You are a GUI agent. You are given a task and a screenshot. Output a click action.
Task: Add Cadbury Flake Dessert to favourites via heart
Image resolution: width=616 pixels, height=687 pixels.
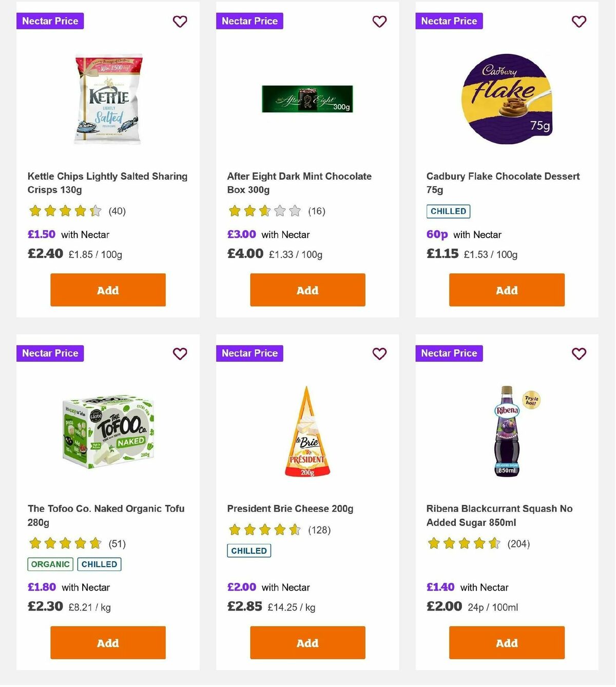tap(579, 22)
